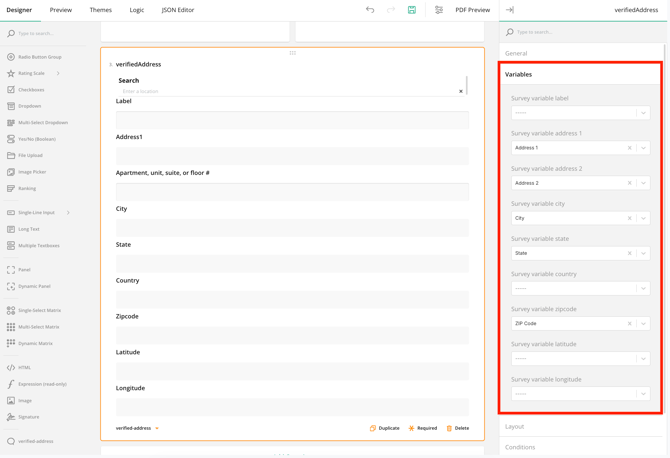Add Multiple Textboxes element

(33, 246)
